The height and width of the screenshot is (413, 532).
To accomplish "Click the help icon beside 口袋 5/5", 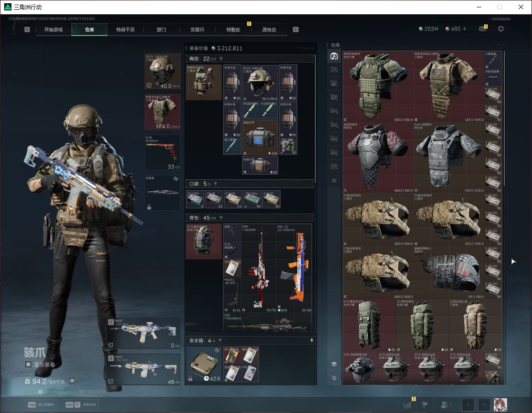I will pos(215,184).
